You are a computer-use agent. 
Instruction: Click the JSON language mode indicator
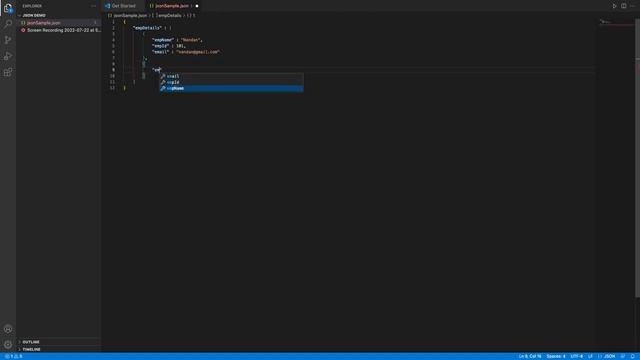tap(607, 356)
